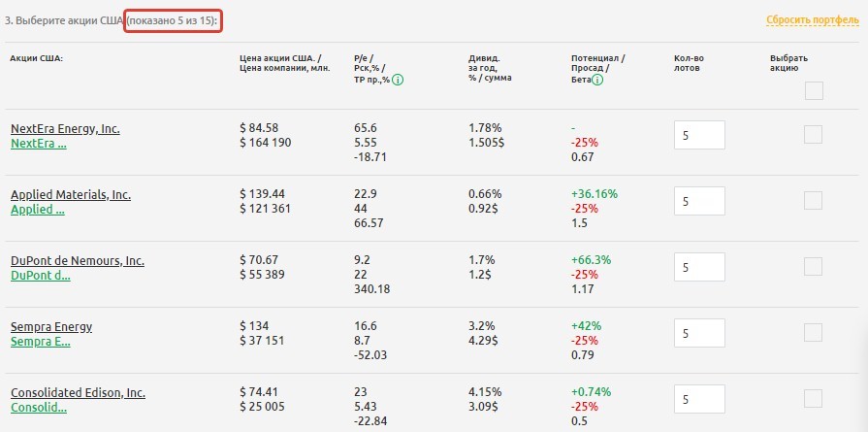The image size is (868, 432).
Task: Open NextEra Energy, Inc. company link
Action: (x=65, y=128)
